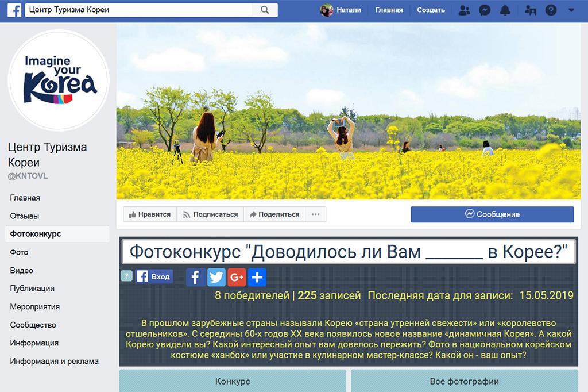Share contest via Facebook square icon
588x392 pixels.
click(196, 277)
